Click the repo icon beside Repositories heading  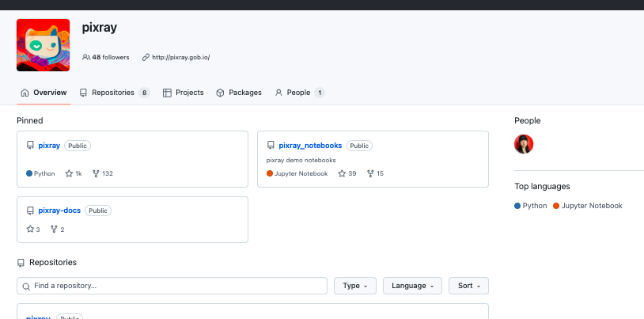[x=21, y=263]
